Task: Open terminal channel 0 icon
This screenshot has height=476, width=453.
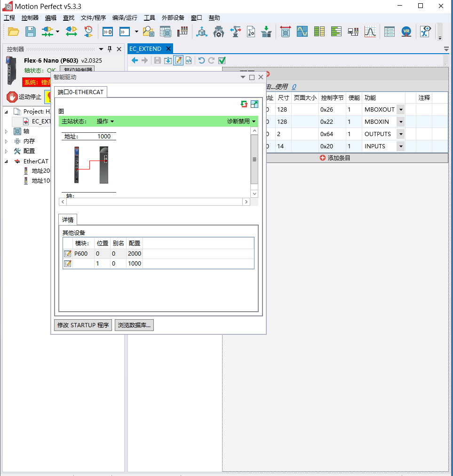Action: point(108,32)
